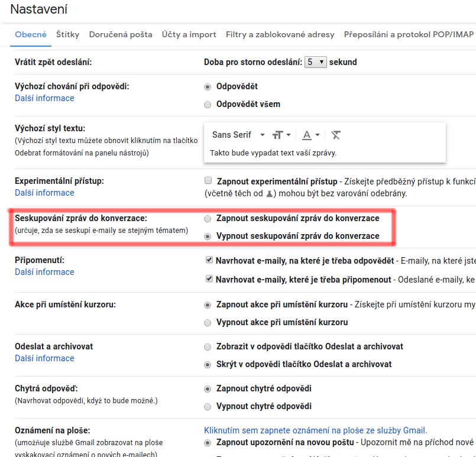476x457 pixels.
Task: Switch to the Štítky tab
Action: pyautogui.click(x=67, y=35)
